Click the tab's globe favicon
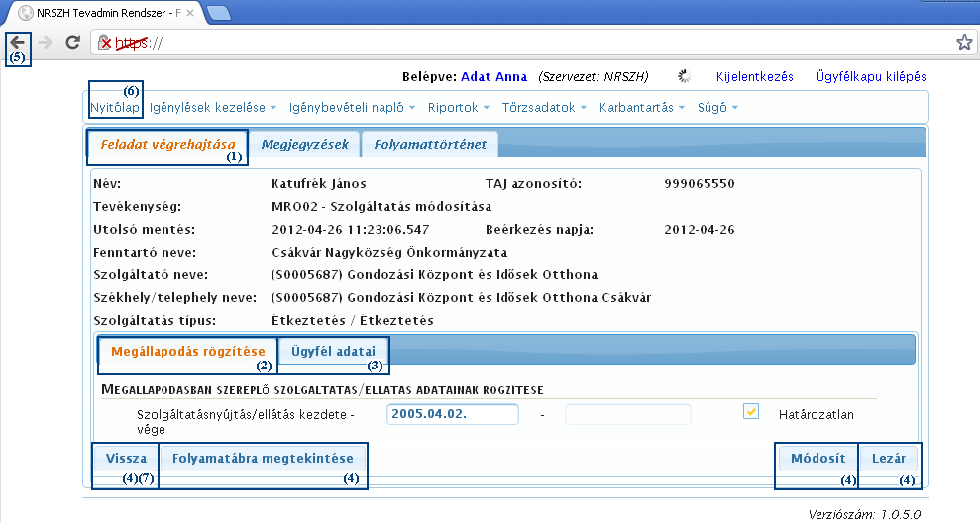Screen dimensions: 980x523 (26, 13)
